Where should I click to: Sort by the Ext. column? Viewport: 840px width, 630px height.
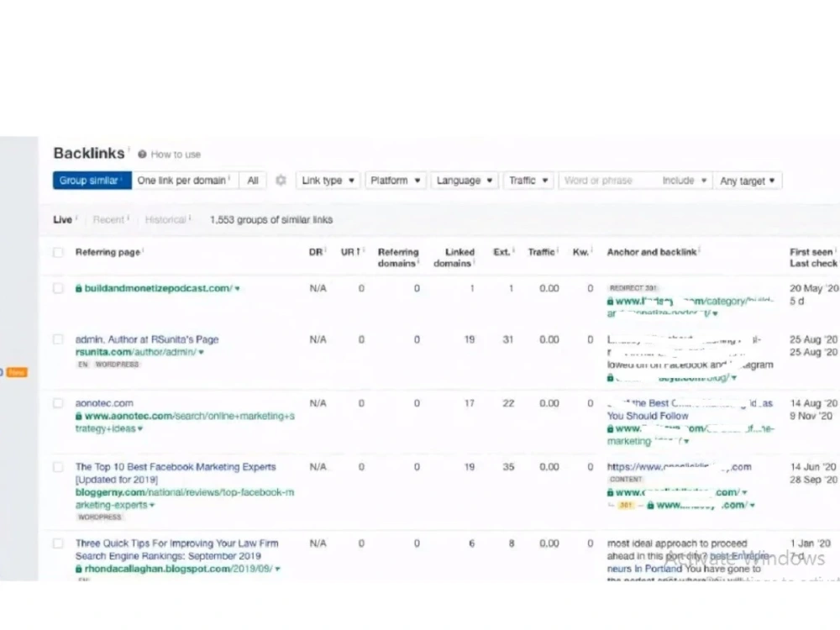click(x=501, y=252)
